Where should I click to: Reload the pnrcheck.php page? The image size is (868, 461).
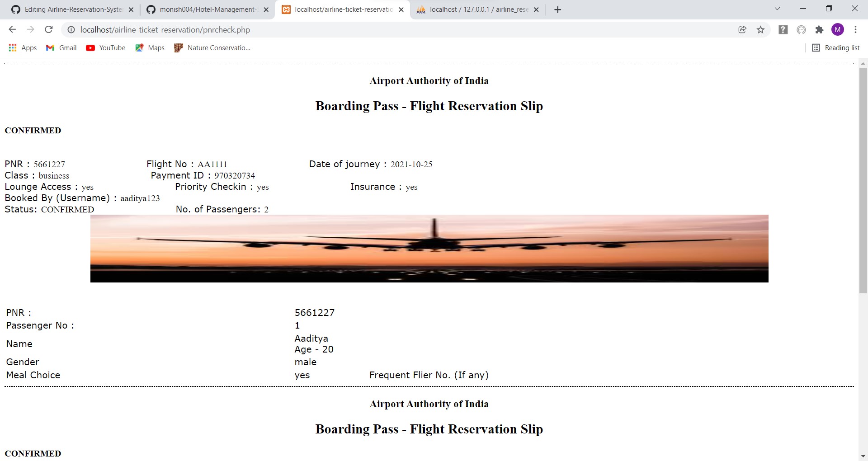point(49,29)
